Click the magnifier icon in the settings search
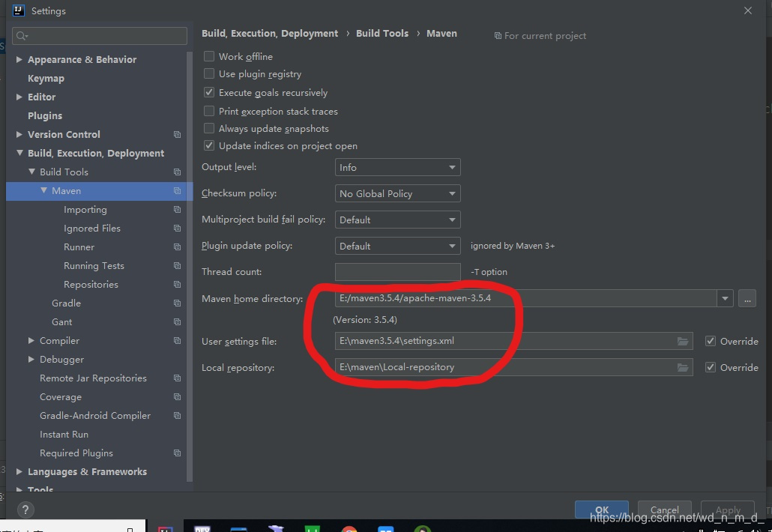 (x=22, y=36)
